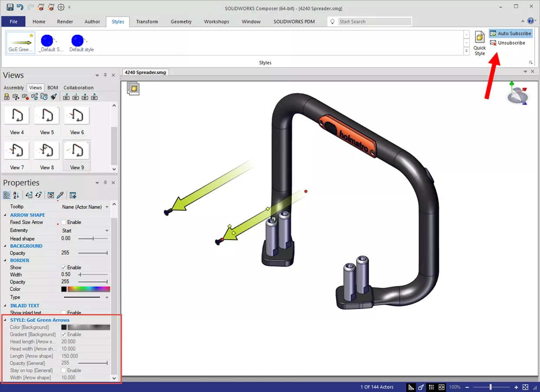This screenshot has width=540, height=392.
Task: Click the manage properties table-plus icon
Action: [x=73, y=195]
